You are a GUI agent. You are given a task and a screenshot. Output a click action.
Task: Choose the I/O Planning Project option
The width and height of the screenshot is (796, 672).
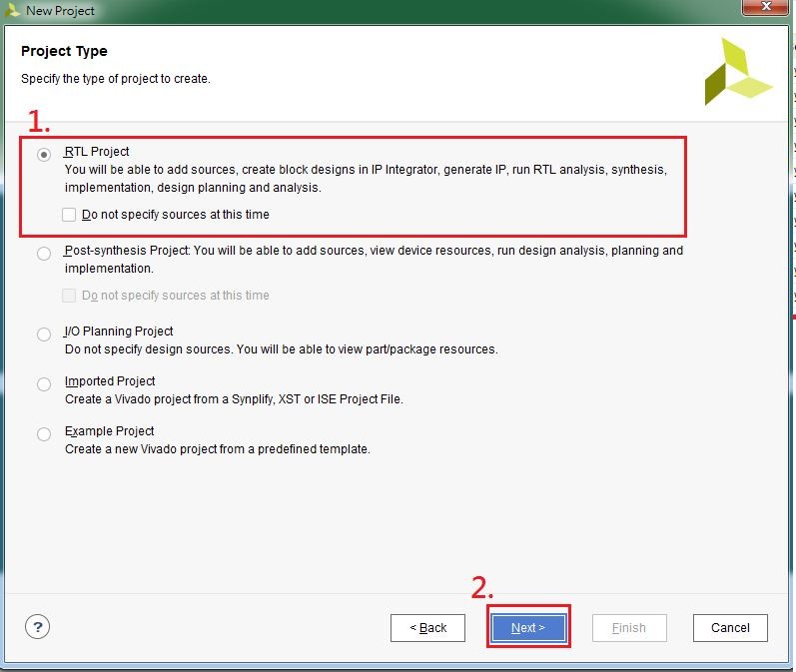[44, 334]
